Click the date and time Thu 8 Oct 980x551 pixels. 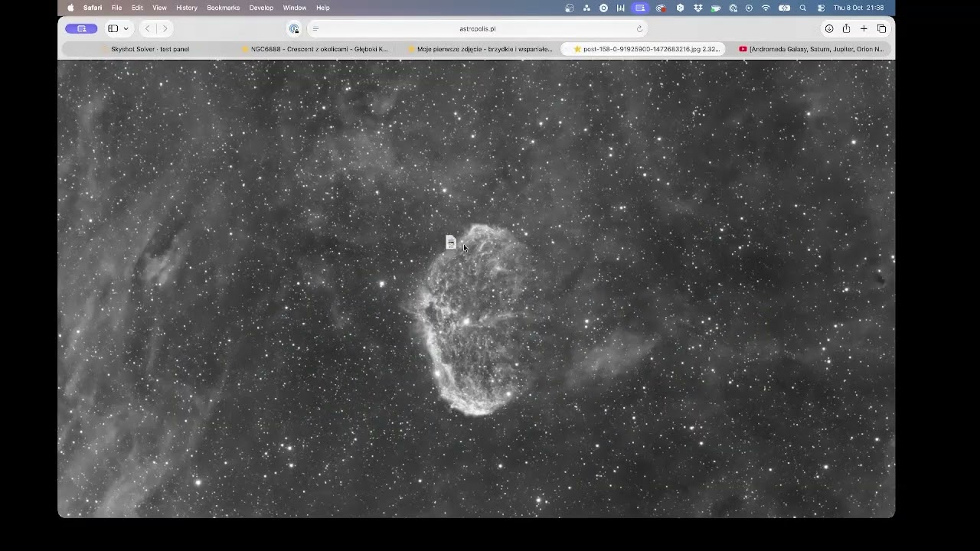(858, 8)
